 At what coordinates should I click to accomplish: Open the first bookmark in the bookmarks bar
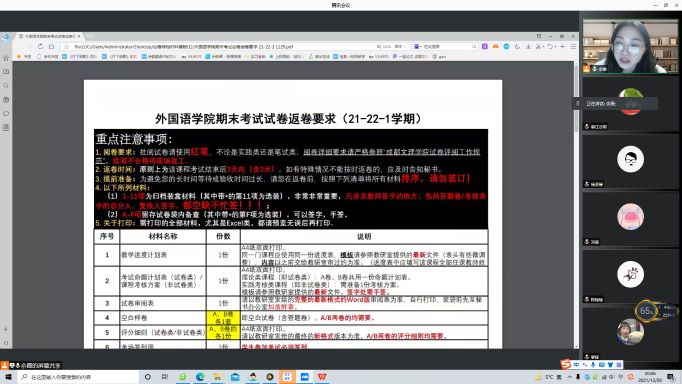point(24,57)
